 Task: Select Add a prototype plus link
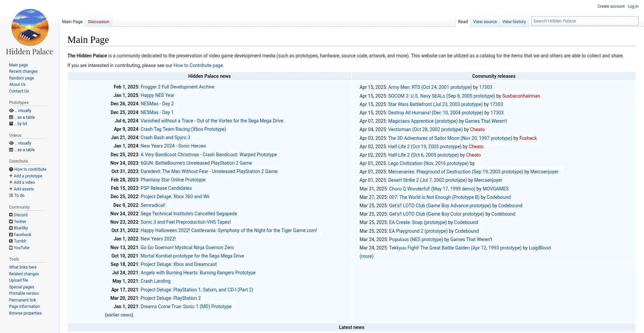point(28,176)
